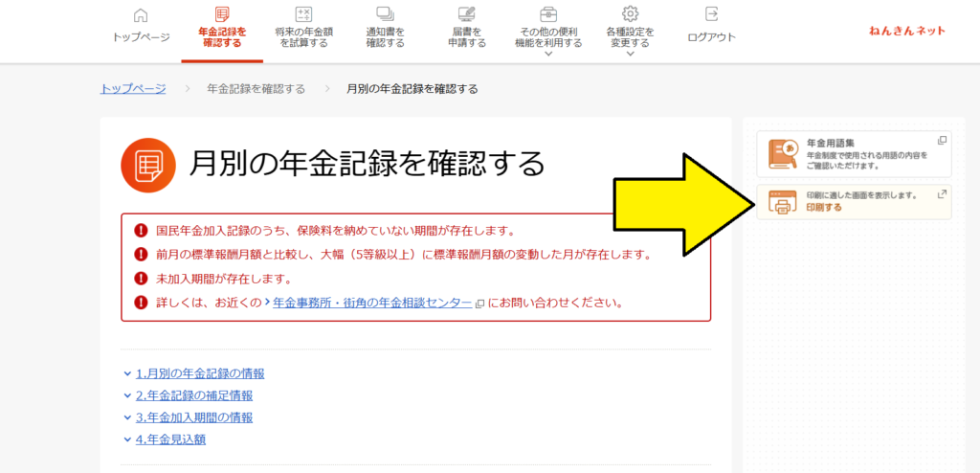Click the 年金用語集 book icon

782,153
